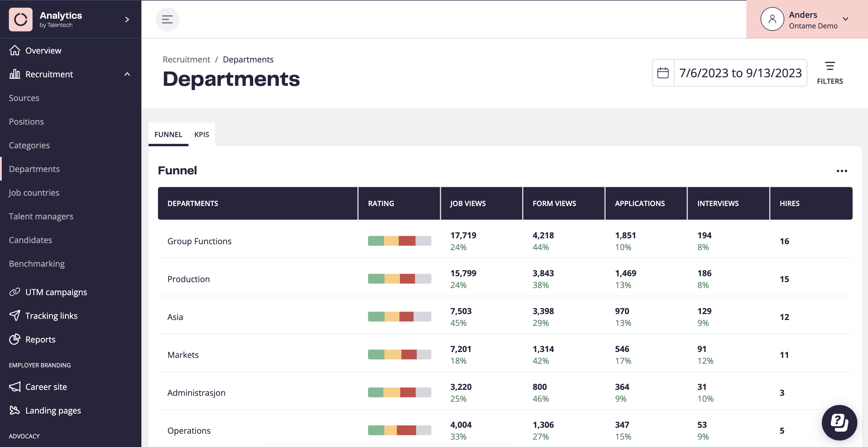The width and height of the screenshot is (868, 447).
Task: Select Departments in the sidebar
Action: tap(34, 169)
